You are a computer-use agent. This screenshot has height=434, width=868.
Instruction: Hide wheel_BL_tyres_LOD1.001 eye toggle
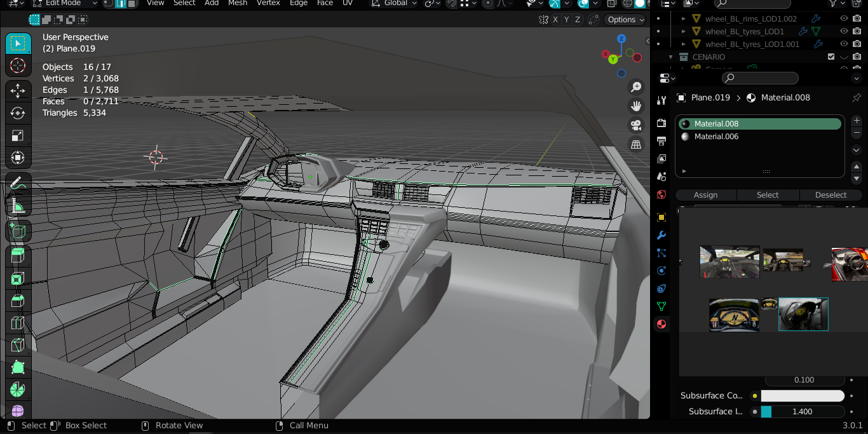coord(844,44)
